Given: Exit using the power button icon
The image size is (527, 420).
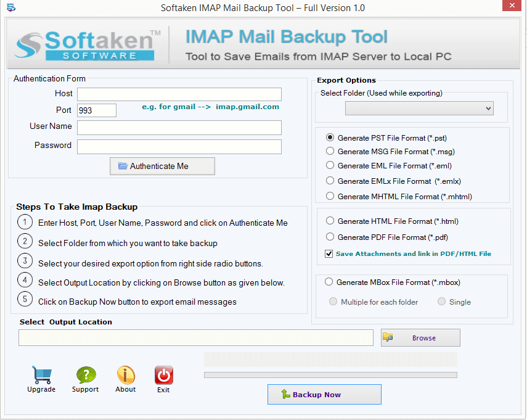Looking at the screenshot, I should tap(163, 373).
